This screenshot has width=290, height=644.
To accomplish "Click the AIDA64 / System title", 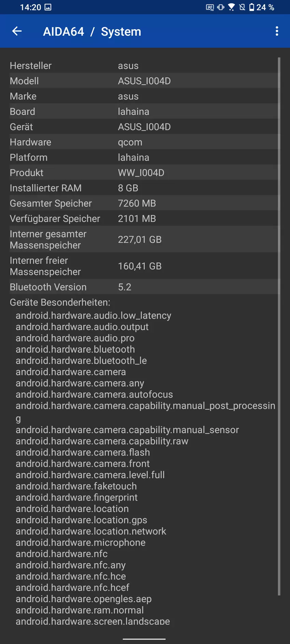I will (92, 32).
